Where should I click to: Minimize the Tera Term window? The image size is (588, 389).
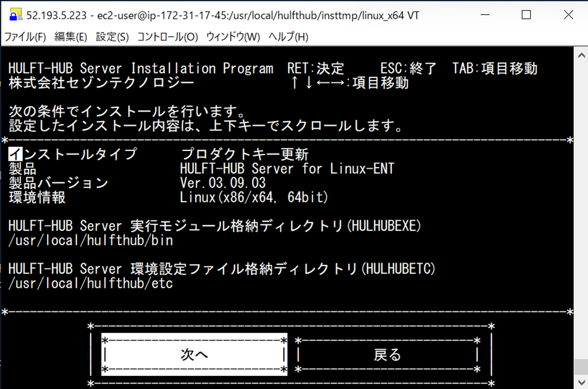pyautogui.click(x=485, y=15)
